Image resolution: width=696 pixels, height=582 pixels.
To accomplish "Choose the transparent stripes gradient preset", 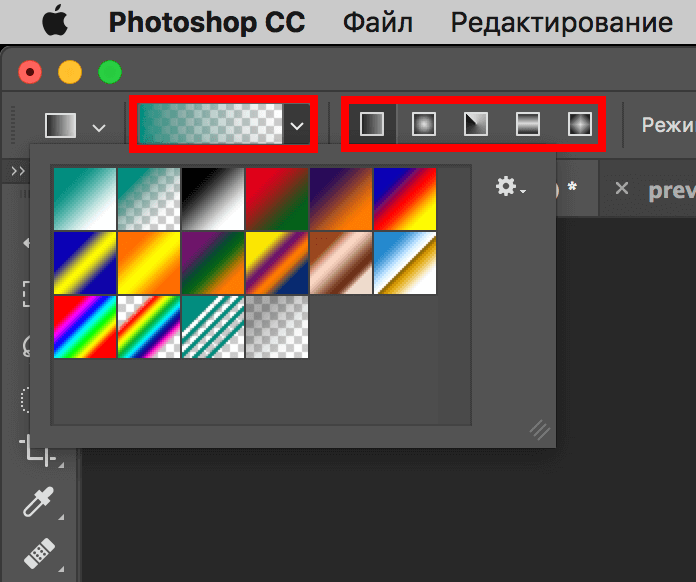I will click(213, 327).
